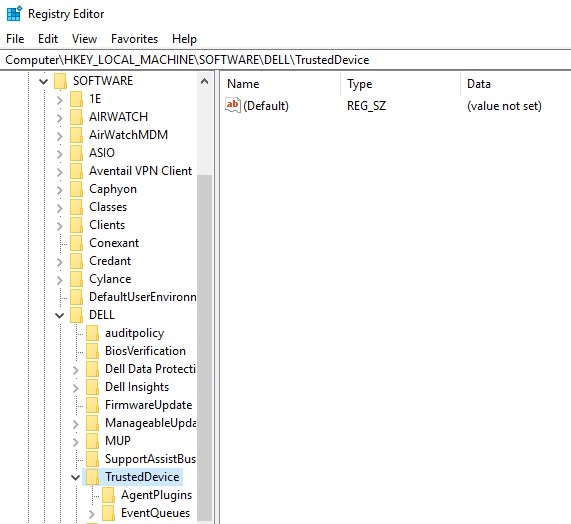Click the Caphyon folder icon

(76, 189)
